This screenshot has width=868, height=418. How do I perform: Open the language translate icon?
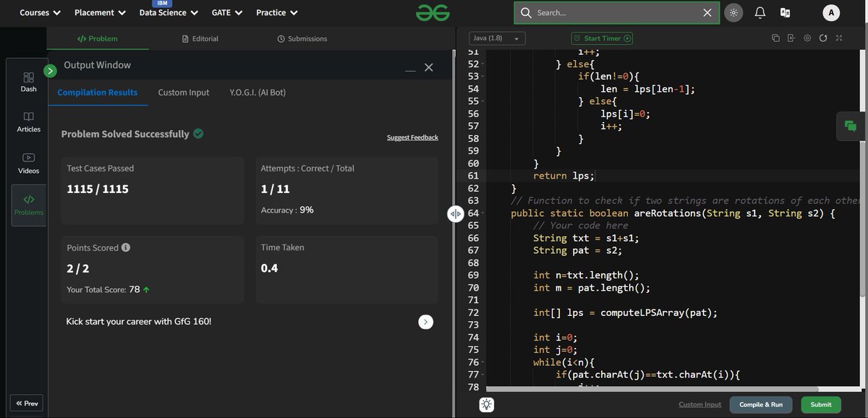pos(785,12)
